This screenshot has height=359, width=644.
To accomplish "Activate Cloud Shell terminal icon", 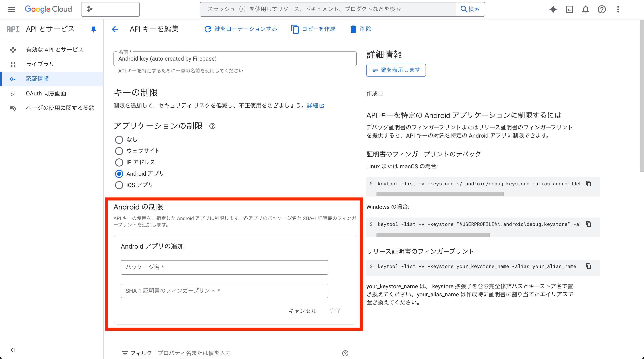I will point(569,9).
